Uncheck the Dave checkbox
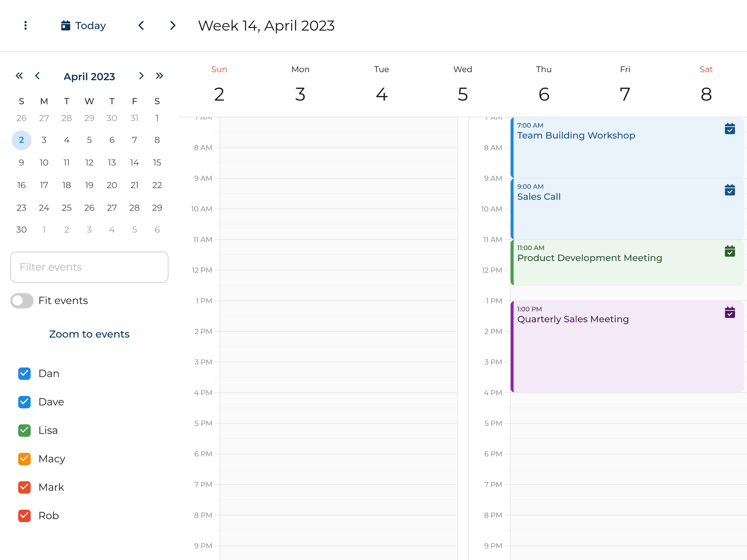 tap(24, 402)
